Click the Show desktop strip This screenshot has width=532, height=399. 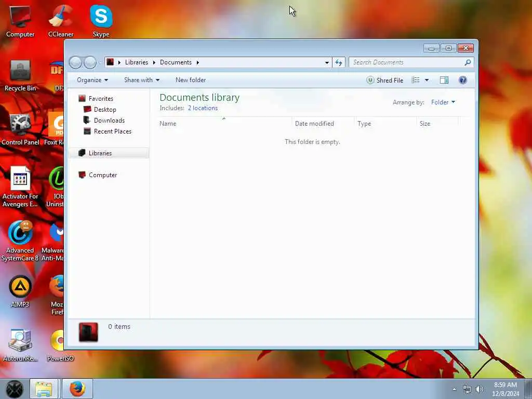pyautogui.click(x=528, y=389)
